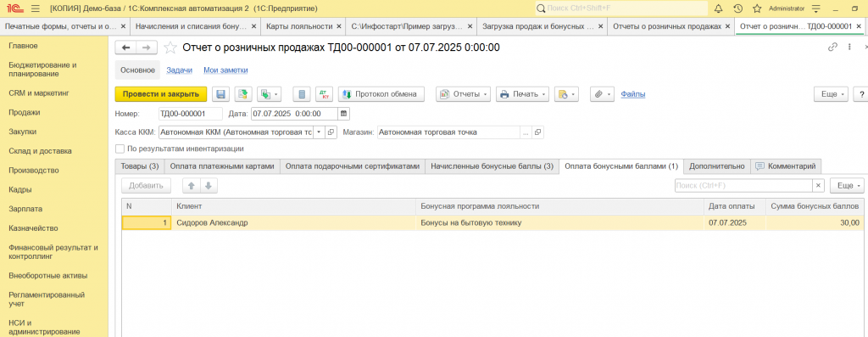Viewport: 868px width, 337px height.
Task: Move row up arrow
Action: point(192,186)
